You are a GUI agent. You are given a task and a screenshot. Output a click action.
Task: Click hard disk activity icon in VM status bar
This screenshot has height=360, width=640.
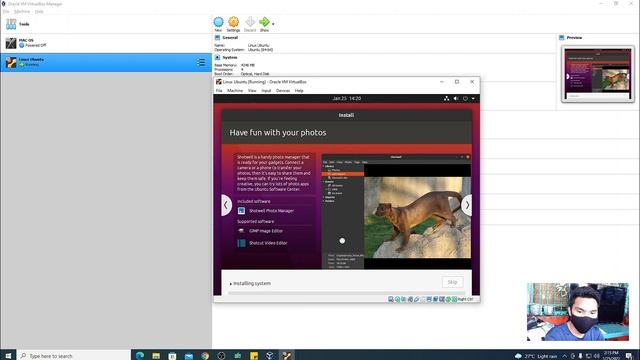pyautogui.click(x=391, y=299)
